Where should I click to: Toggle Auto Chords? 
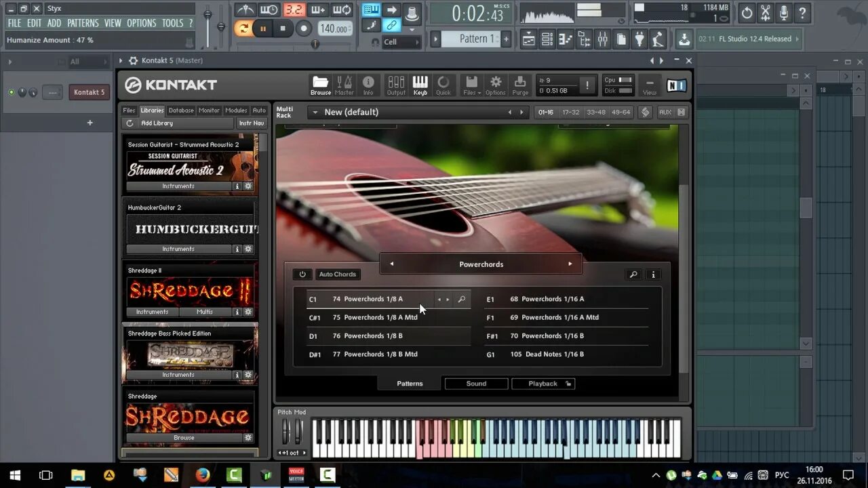(338, 274)
